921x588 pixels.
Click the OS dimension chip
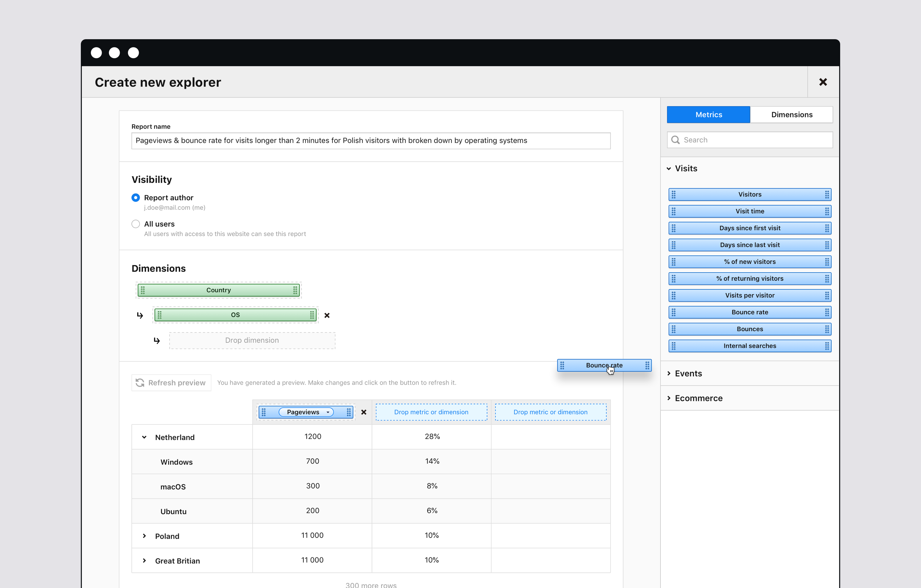pyautogui.click(x=235, y=315)
